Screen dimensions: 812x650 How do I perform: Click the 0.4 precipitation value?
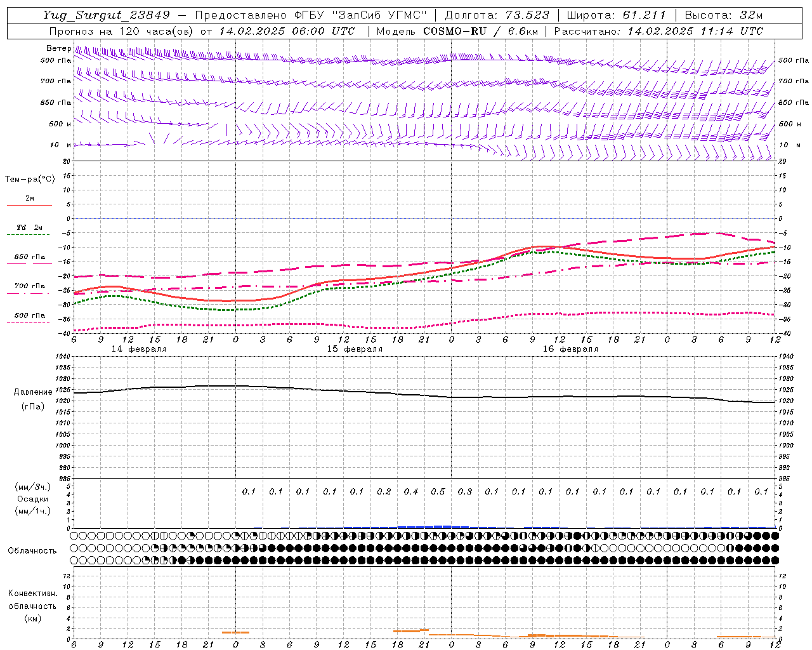[x=411, y=492]
